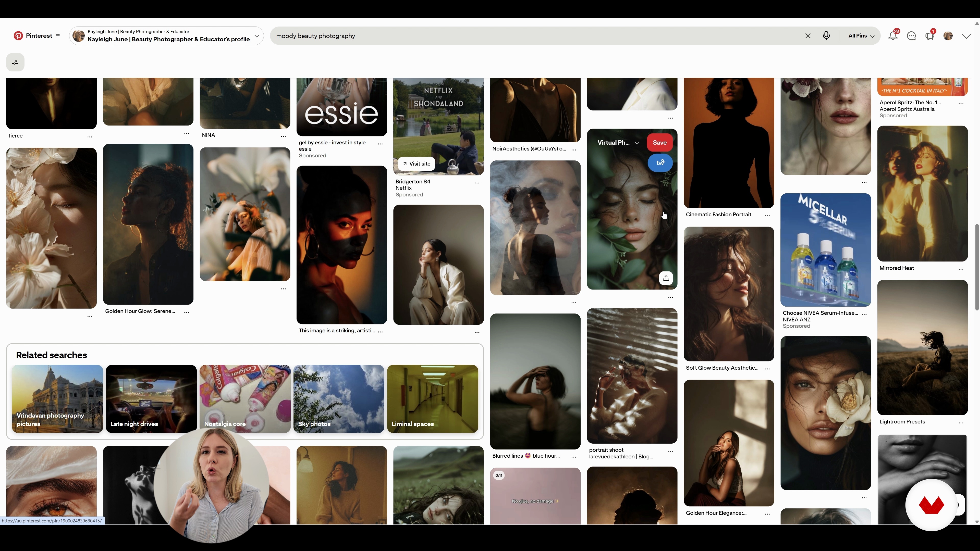
Task: Open more options for Cinematic Fashion Portrait
Action: coord(767,216)
